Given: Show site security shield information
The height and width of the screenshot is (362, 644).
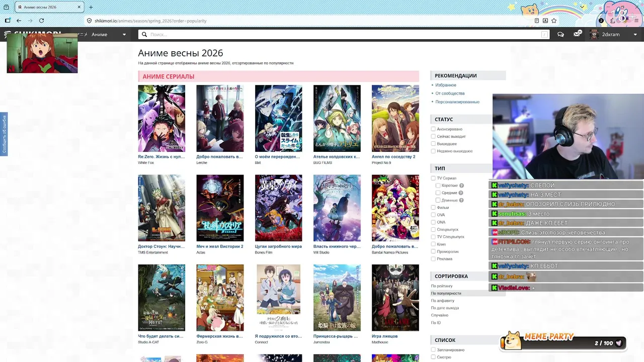Looking at the screenshot, I should coord(90,21).
